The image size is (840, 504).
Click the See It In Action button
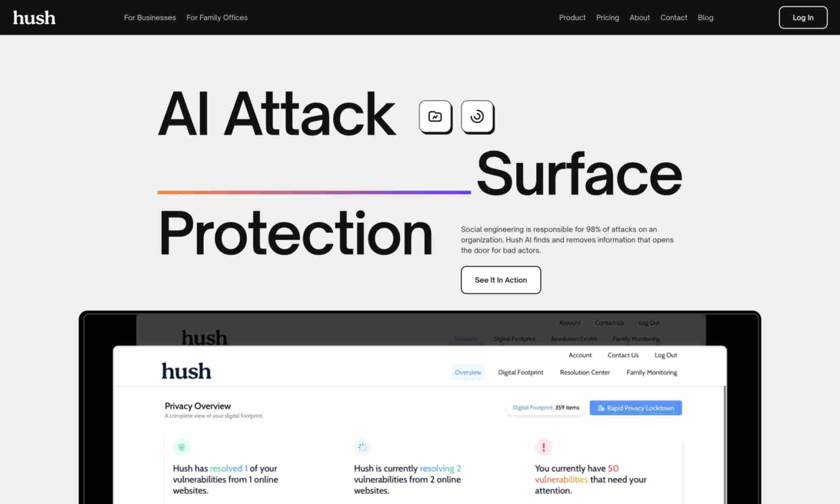500,280
